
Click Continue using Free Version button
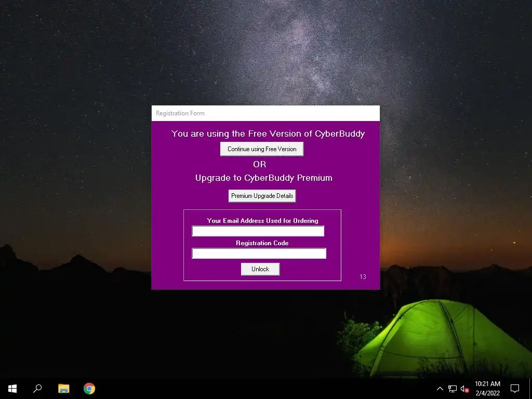pos(262,149)
